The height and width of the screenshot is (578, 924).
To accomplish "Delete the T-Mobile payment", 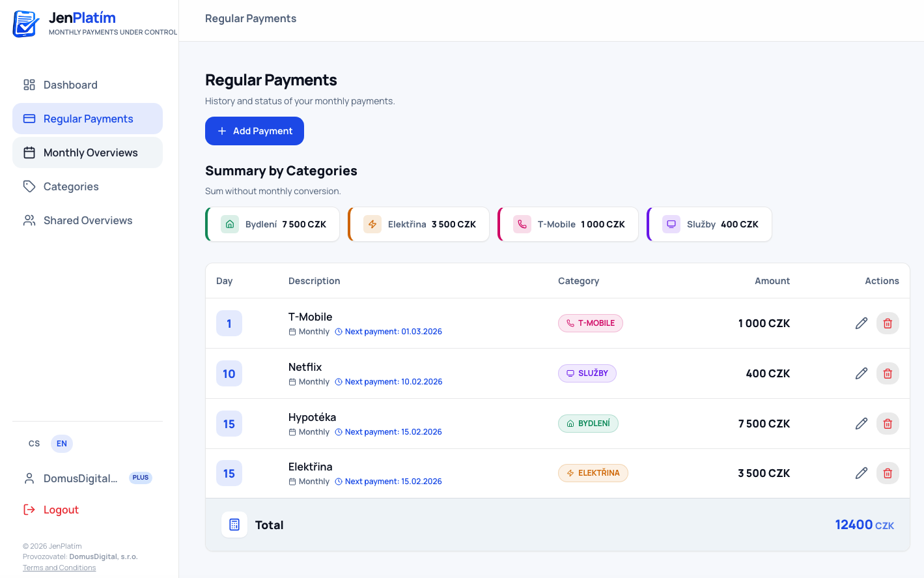I will (x=887, y=323).
